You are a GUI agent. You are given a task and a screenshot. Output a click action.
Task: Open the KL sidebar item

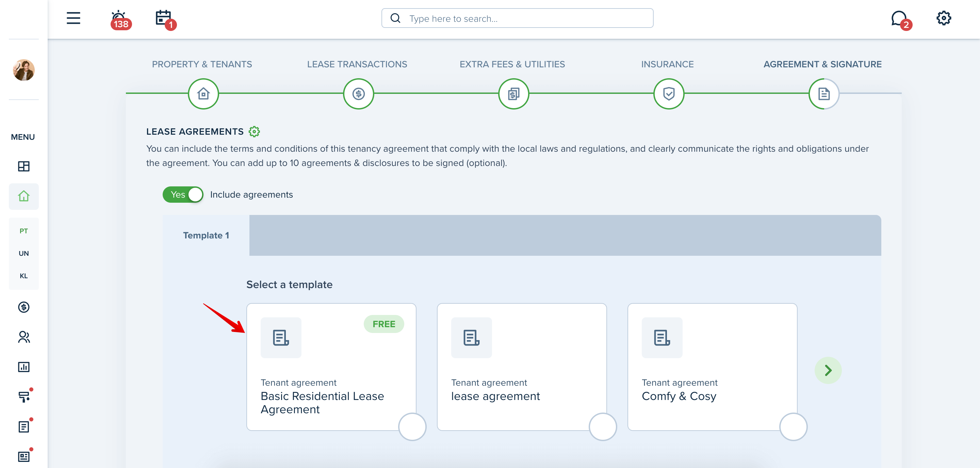click(23, 275)
